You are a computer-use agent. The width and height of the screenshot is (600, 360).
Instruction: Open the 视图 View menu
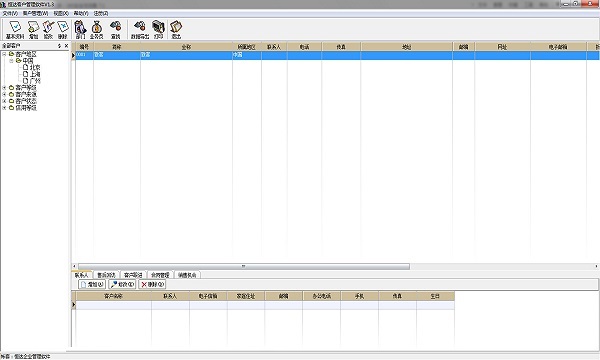(x=61, y=13)
